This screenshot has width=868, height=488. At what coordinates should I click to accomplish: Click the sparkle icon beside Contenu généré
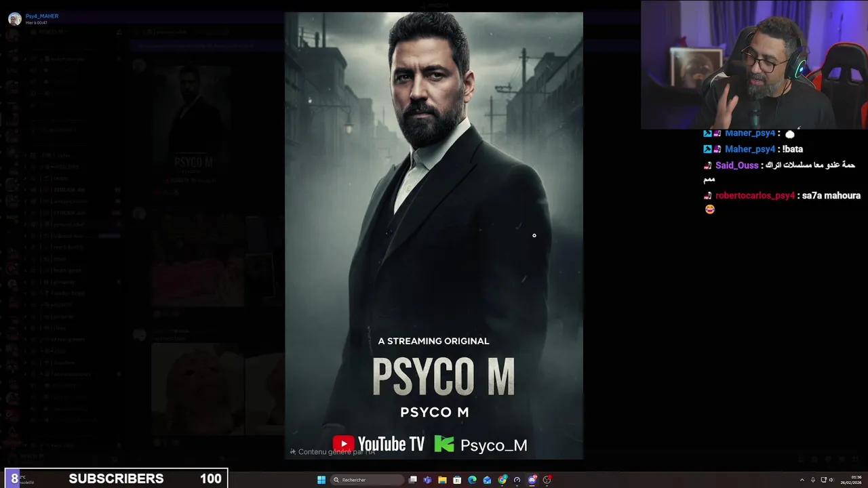pyautogui.click(x=293, y=451)
